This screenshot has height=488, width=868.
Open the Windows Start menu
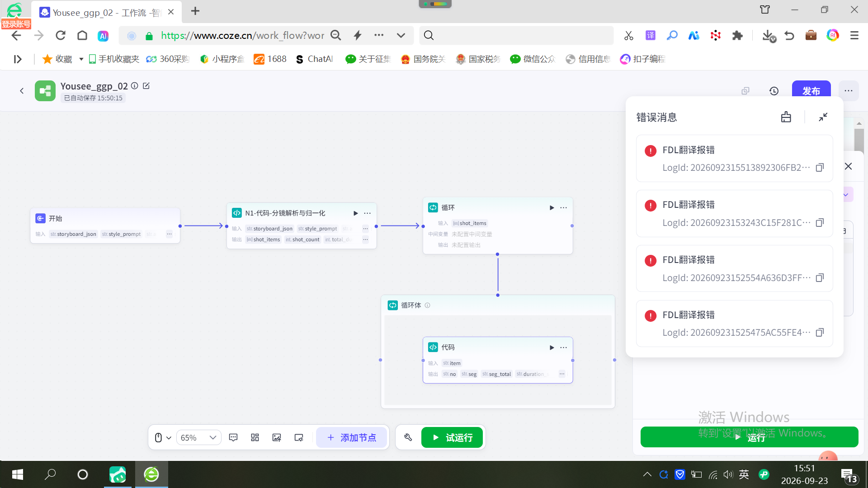coord(18,474)
